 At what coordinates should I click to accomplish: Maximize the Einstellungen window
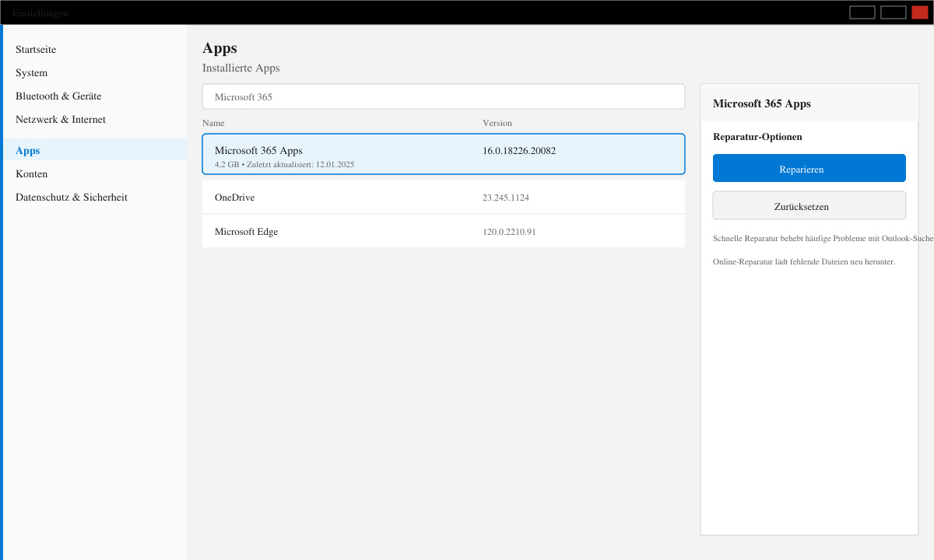pos(894,12)
